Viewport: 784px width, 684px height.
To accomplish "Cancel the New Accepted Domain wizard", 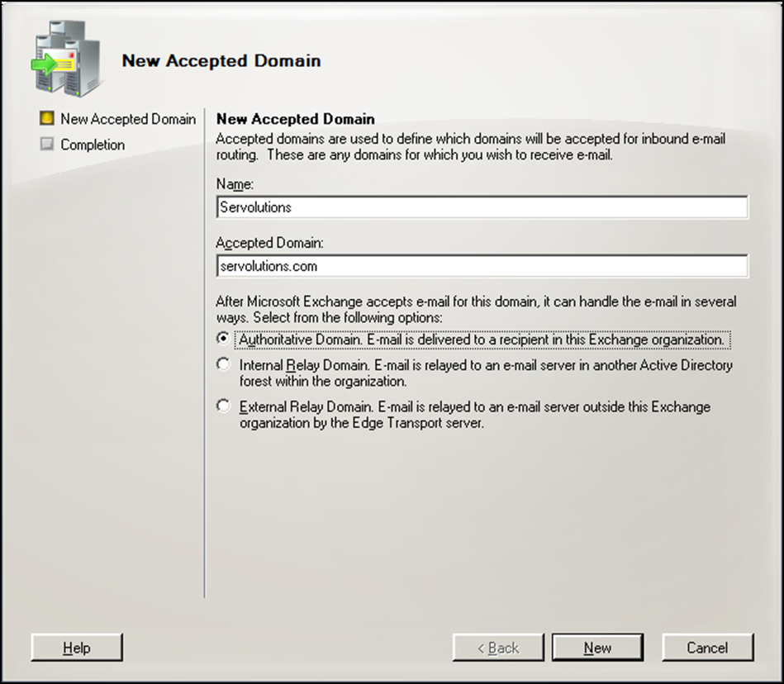I will (707, 648).
